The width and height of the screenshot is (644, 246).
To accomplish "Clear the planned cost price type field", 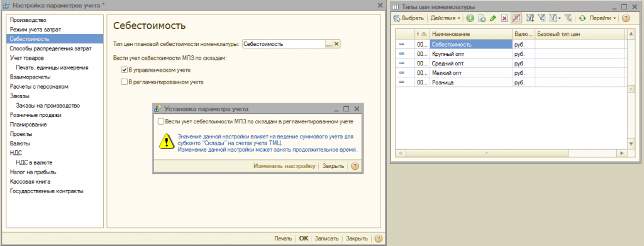I will click(337, 44).
